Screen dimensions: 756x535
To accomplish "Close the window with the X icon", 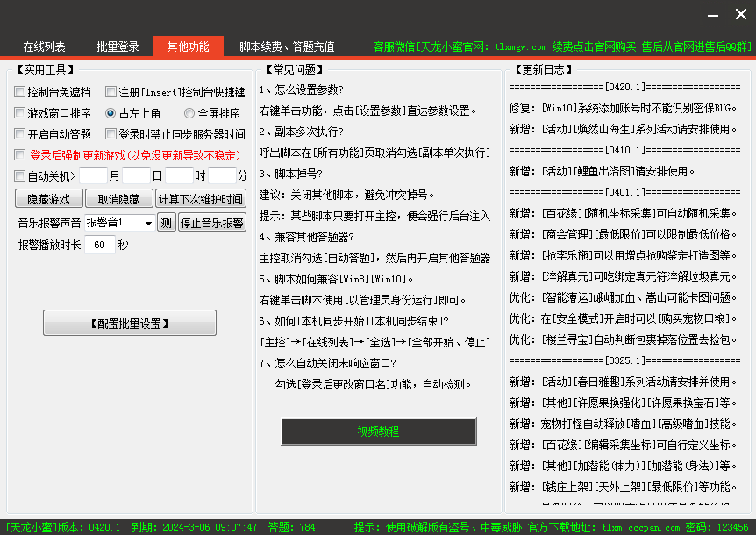I will [x=741, y=14].
